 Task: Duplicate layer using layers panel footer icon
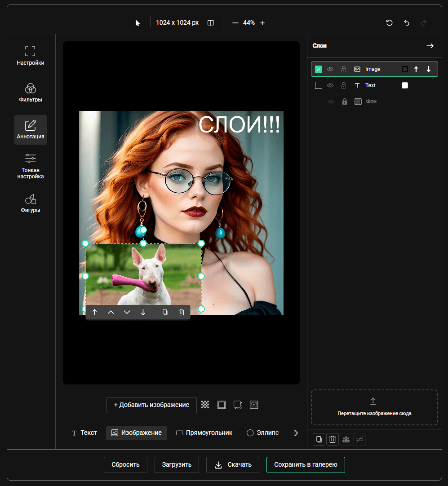coord(319,439)
